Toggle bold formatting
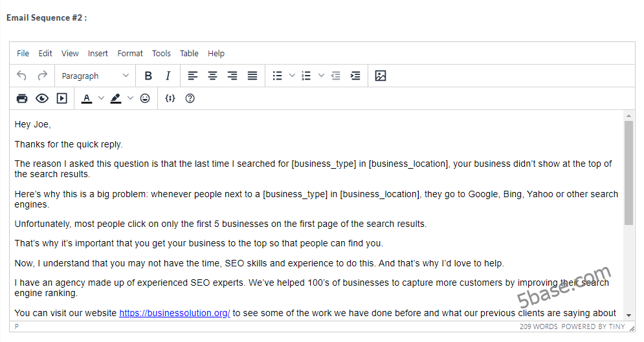The height and width of the screenshot is (342, 644). pyautogui.click(x=148, y=76)
